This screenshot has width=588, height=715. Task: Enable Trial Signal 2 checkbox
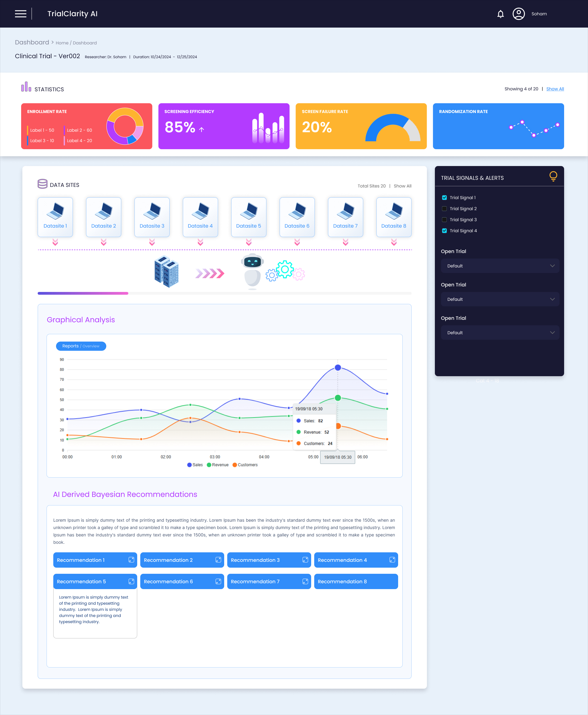click(444, 209)
